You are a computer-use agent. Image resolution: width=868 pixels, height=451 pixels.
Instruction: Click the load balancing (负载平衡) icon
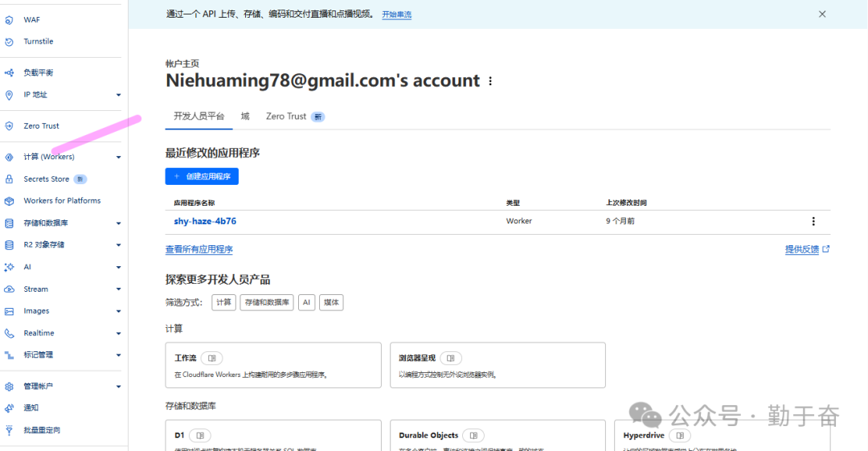point(9,72)
